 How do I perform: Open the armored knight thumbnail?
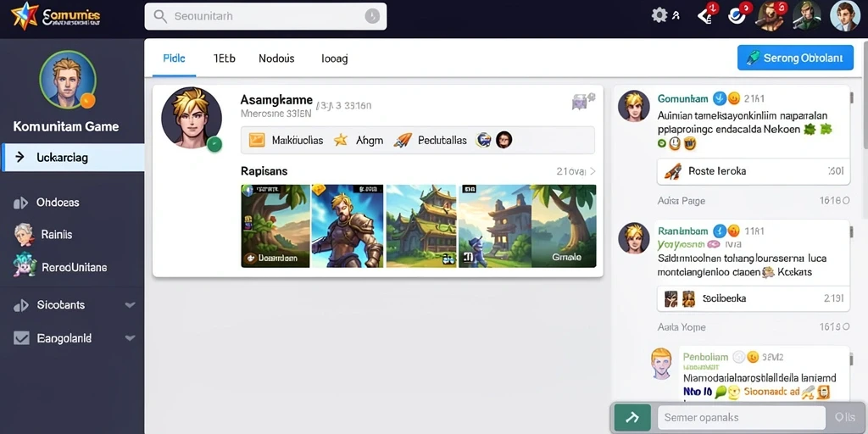tap(348, 225)
